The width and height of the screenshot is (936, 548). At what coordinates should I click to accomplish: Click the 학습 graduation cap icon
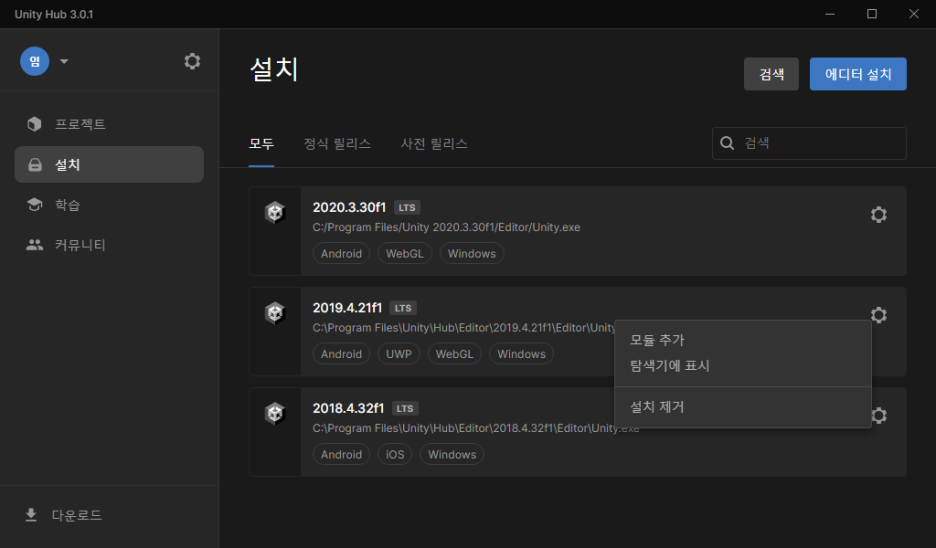click(35, 205)
